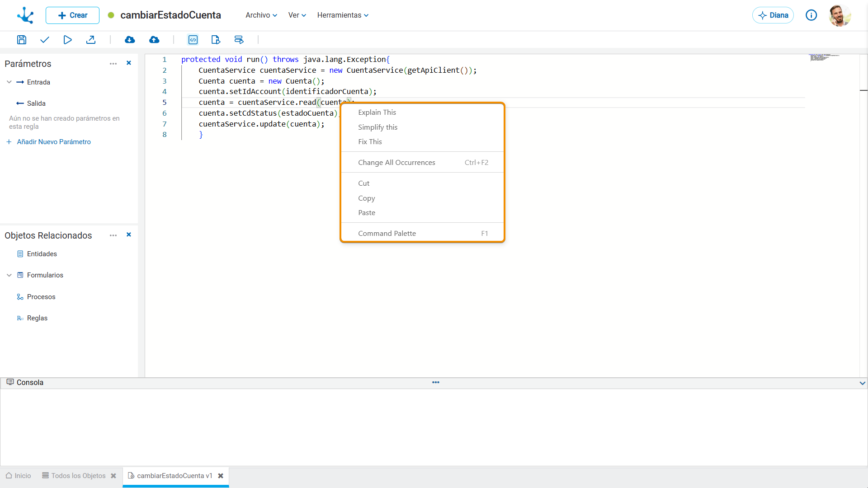
Task: Close the Parámetros panel
Action: click(x=129, y=63)
